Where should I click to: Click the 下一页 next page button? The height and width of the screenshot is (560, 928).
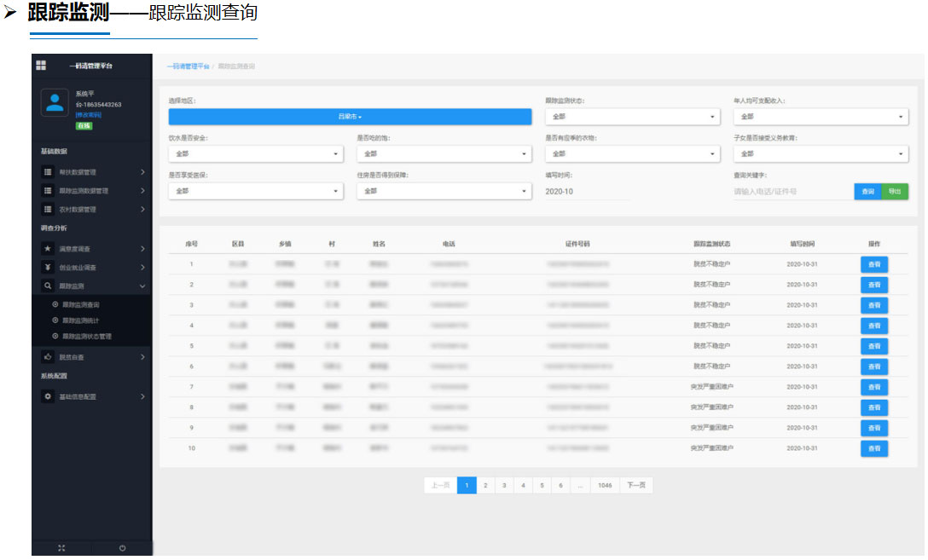[x=636, y=486]
